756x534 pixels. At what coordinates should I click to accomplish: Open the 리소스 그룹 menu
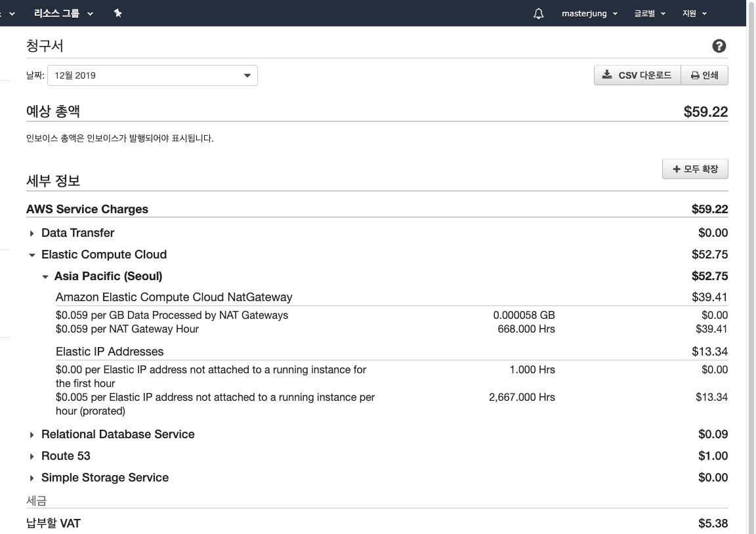pyautogui.click(x=63, y=14)
